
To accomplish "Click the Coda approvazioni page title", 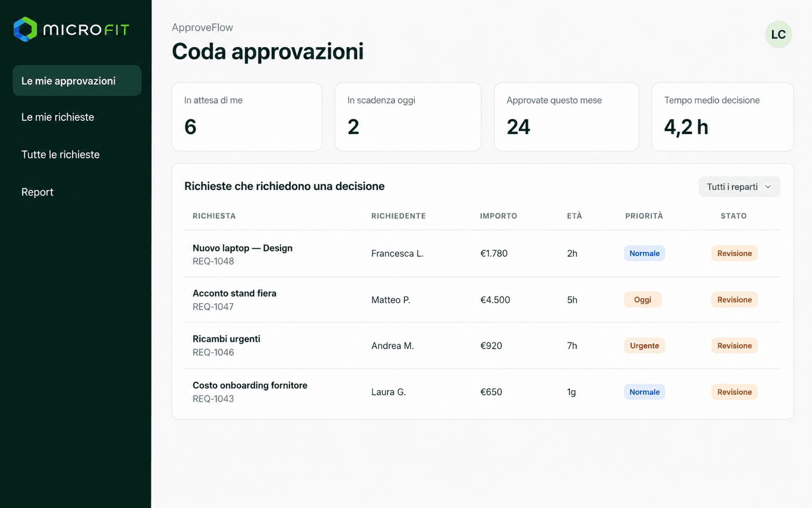I will (x=268, y=52).
